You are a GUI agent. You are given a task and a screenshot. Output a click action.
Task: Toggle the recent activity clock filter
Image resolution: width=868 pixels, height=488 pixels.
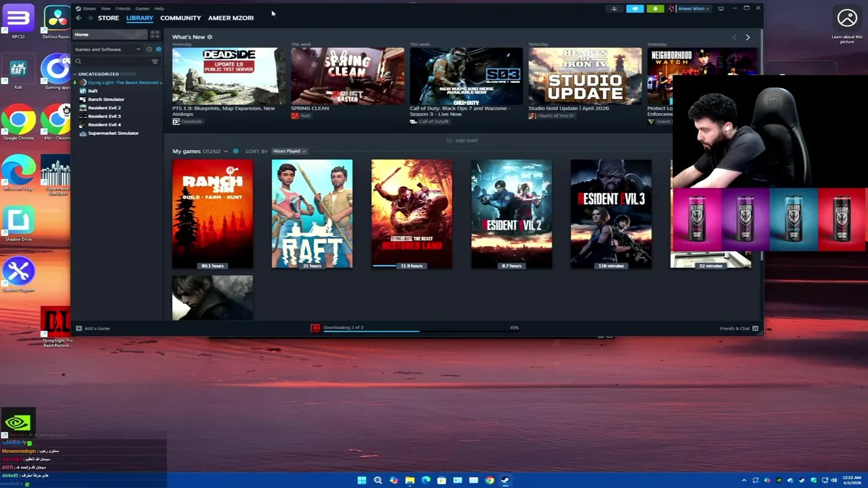[149, 49]
